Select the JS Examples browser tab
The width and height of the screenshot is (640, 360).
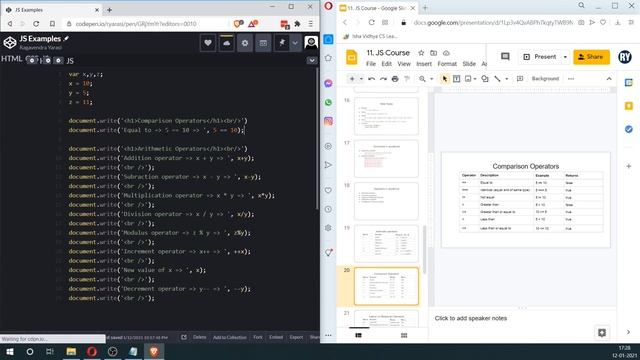52,9
